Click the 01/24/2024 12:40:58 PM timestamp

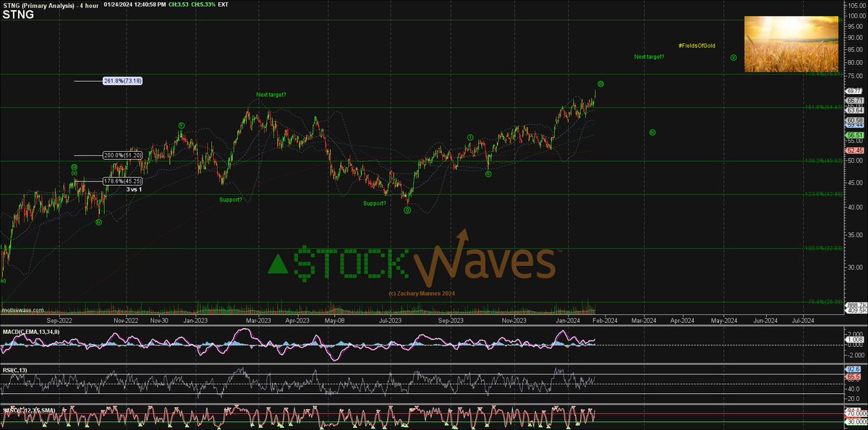[135, 5]
